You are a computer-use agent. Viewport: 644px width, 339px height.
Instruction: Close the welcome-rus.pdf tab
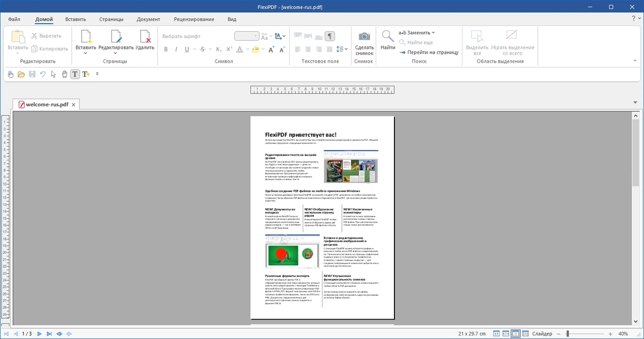(74, 105)
